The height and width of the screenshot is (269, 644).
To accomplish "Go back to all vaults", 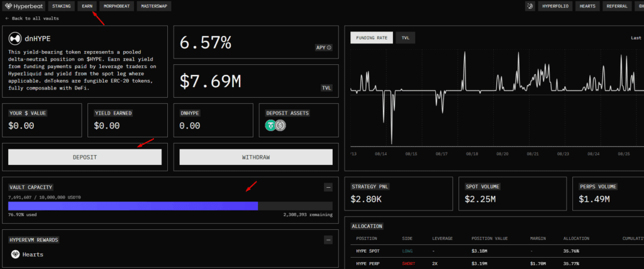I will click(32, 18).
